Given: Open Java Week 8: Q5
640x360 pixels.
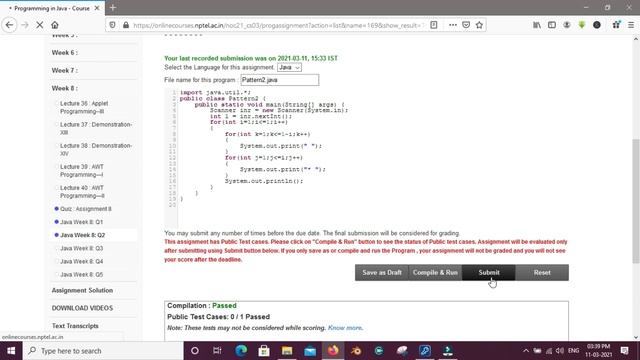Looking at the screenshot, I should (x=81, y=275).
